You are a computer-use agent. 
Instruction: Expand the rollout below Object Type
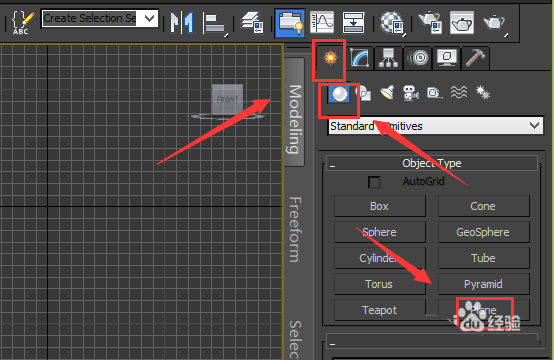click(432, 341)
